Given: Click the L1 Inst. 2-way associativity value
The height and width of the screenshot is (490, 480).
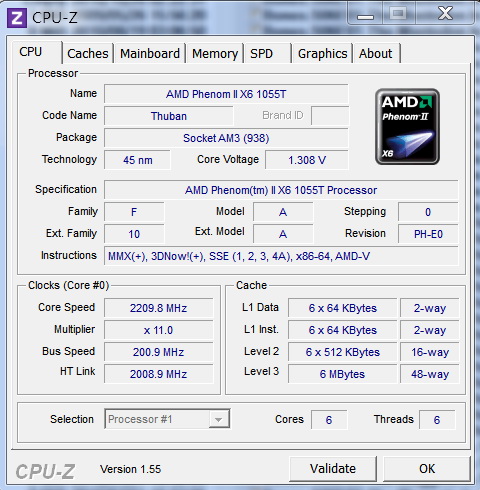Looking at the screenshot, I should [430, 330].
